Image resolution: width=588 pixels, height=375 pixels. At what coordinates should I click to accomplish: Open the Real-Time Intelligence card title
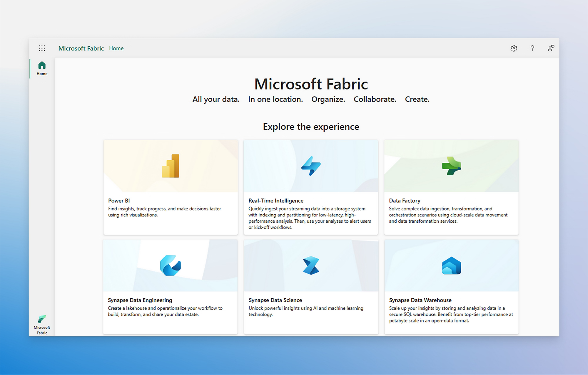click(x=276, y=201)
